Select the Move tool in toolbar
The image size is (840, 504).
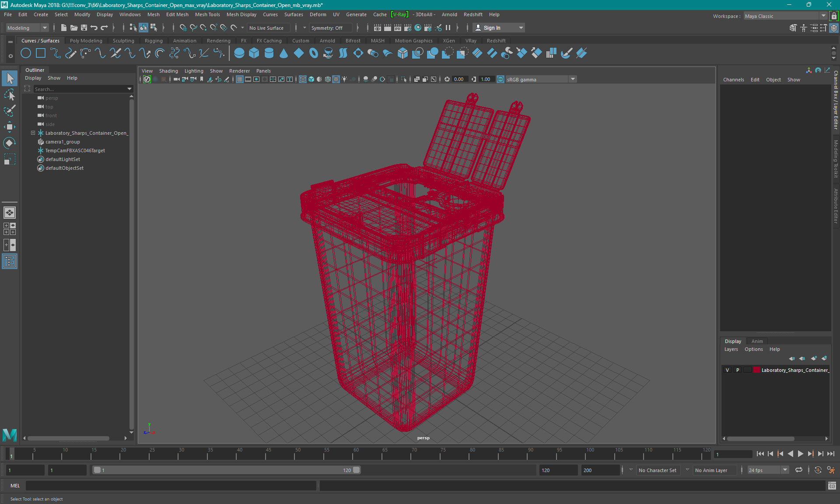click(9, 126)
